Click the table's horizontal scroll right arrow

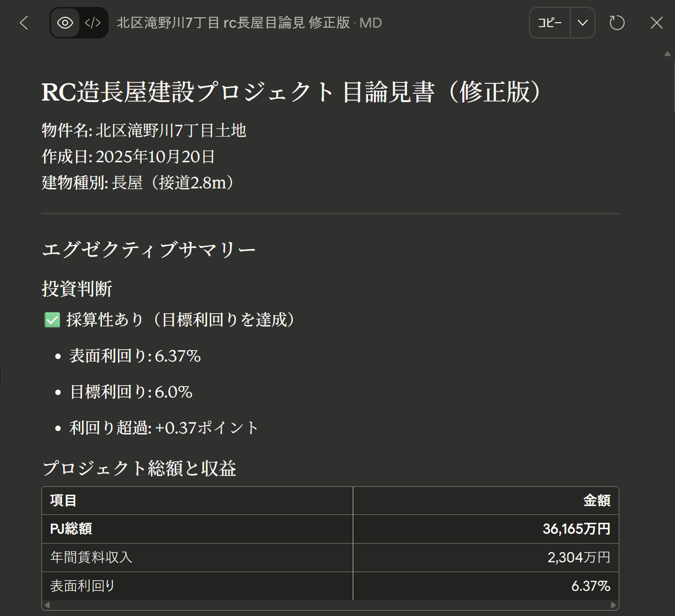[x=613, y=605]
